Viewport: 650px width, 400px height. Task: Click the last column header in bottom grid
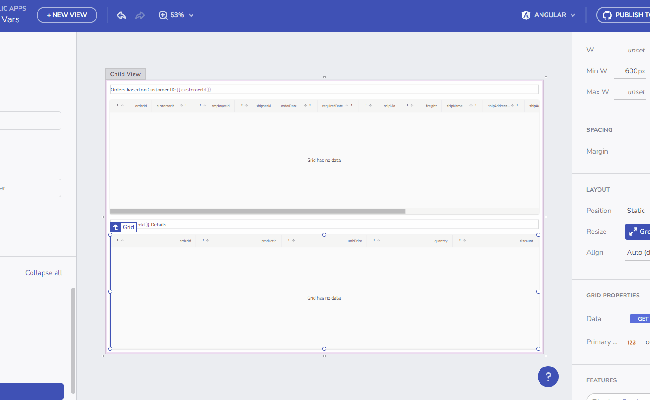[x=496, y=240]
